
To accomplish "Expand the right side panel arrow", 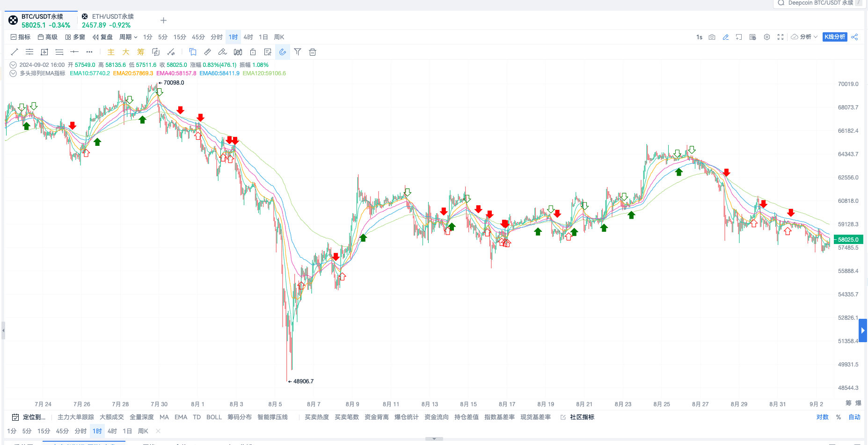I will pyautogui.click(x=863, y=330).
